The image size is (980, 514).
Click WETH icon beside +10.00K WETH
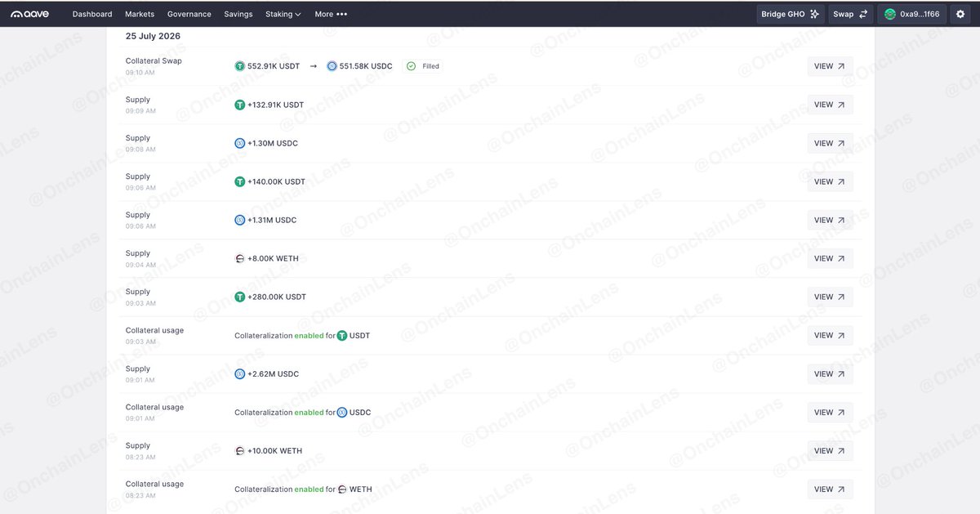(x=239, y=450)
